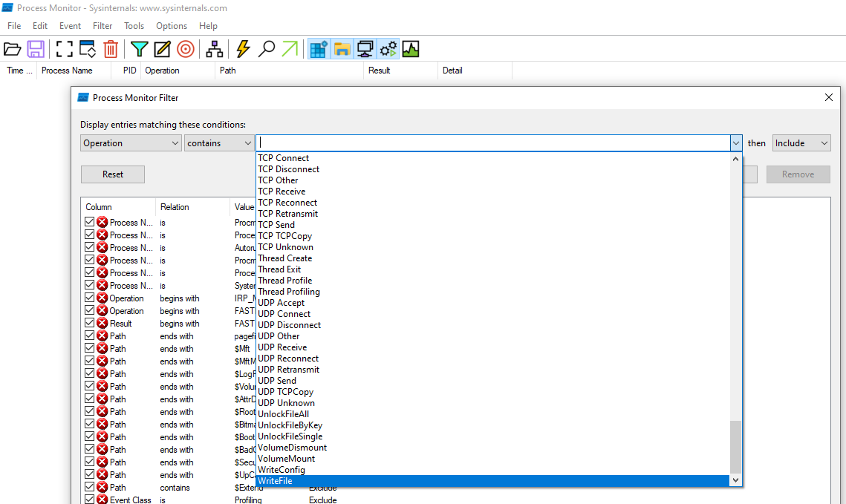This screenshot has width=846, height=504.
Task: Click the Reset button
Action: coord(113,174)
